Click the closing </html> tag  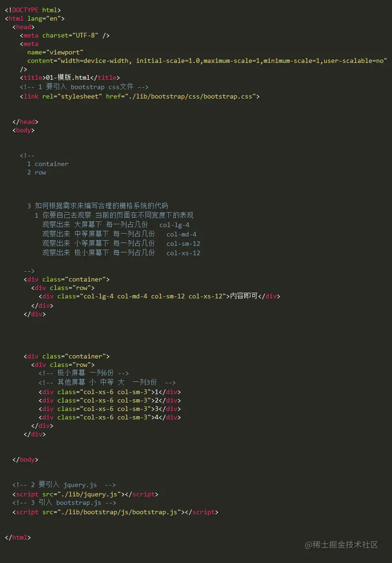point(18,537)
